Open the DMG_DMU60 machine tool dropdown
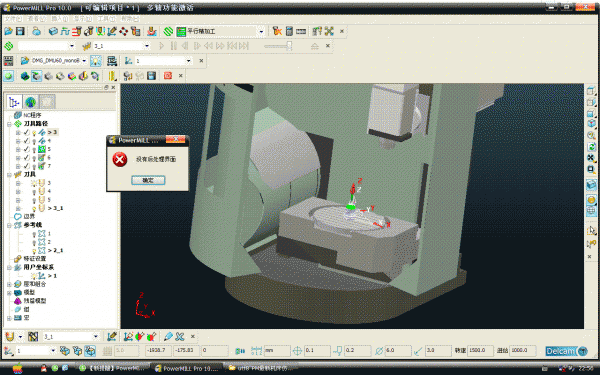 (x=84, y=61)
